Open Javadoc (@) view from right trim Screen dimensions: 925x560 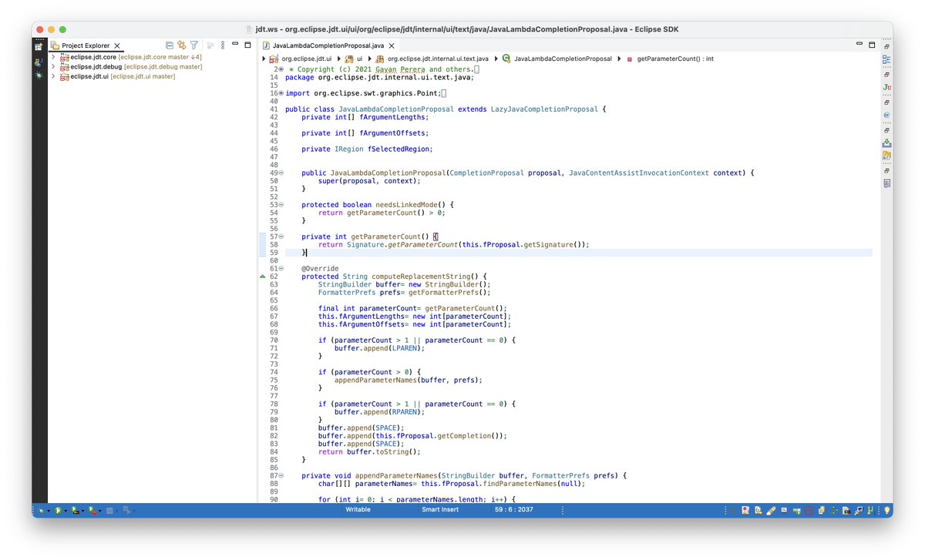click(x=886, y=115)
